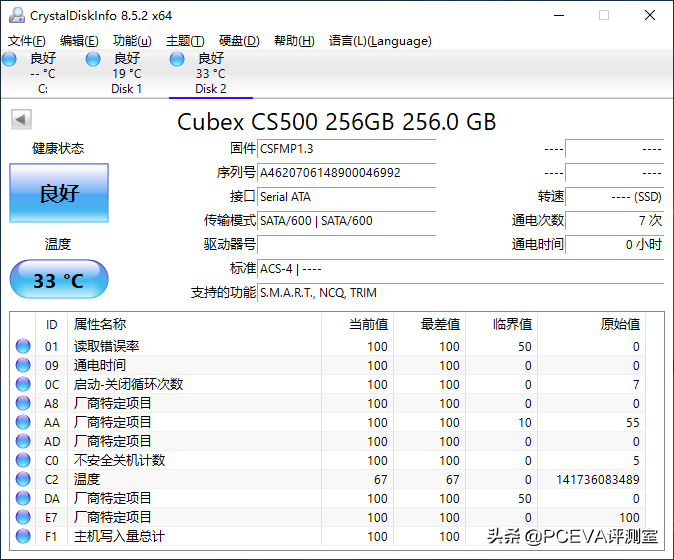Click the status orb for drive C:
Image resolution: width=674 pixels, height=560 pixels.
(x=10, y=59)
